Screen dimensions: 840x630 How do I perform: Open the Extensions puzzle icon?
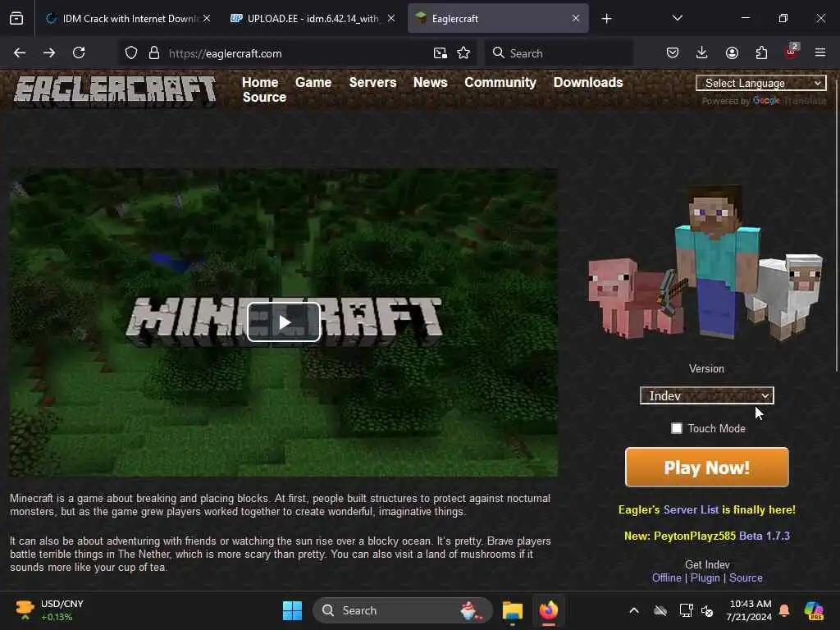tap(761, 53)
